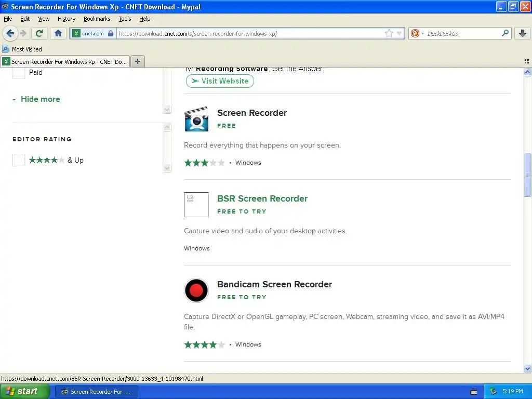Open a new tab with plus button
The height and width of the screenshot is (399, 532).
(137, 61)
